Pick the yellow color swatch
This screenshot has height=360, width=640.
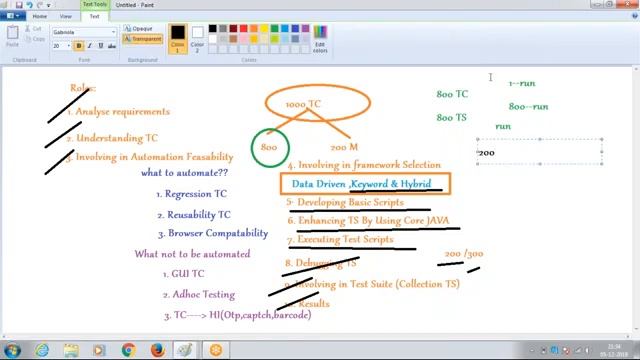(264, 28)
